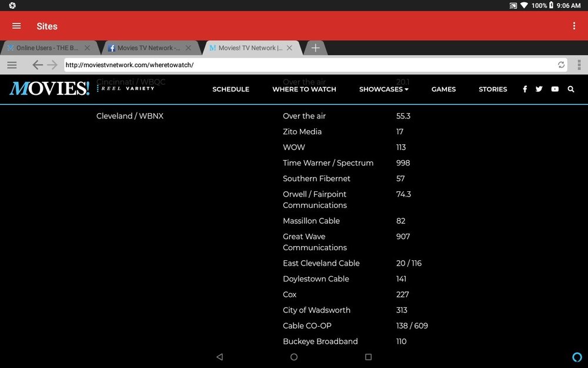This screenshot has width=588, height=368.
Task: Open the Movies! Facebook page icon
Action: [525, 89]
